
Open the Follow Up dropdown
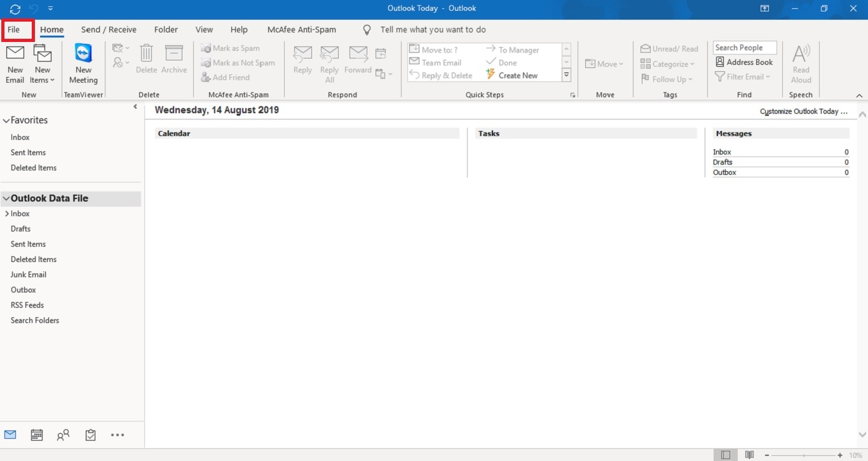666,79
